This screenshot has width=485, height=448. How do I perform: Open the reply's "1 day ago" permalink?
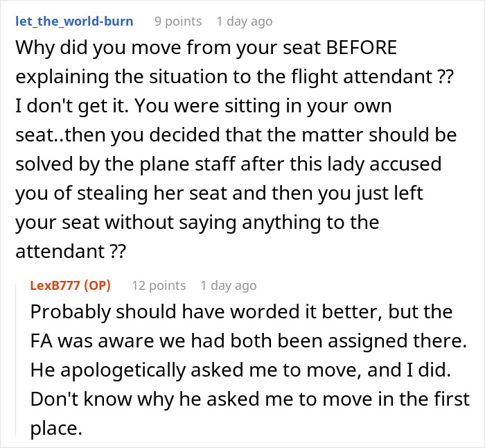(x=228, y=285)
